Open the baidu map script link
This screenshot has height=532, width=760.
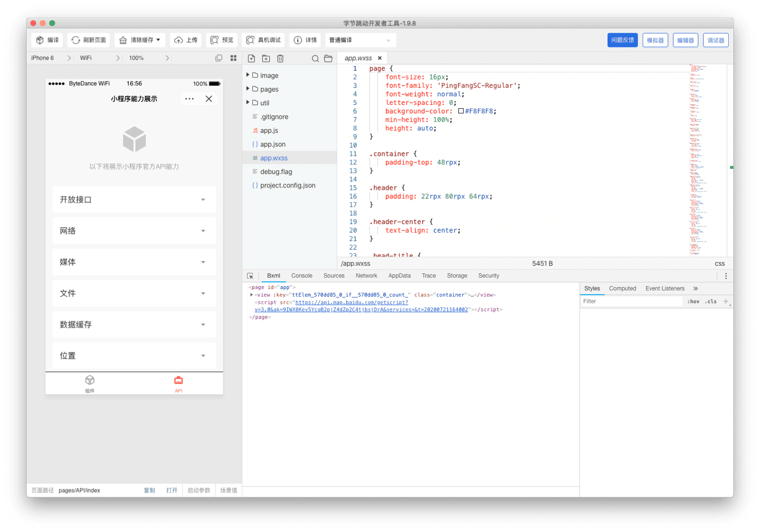(x=351, y=302)
